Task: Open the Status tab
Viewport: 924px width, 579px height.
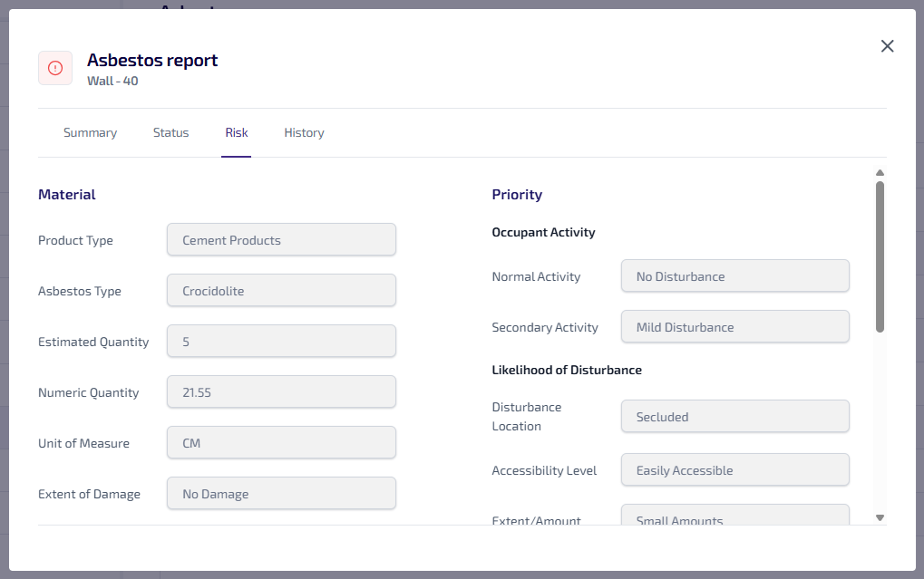Action: tap(170, 132)
